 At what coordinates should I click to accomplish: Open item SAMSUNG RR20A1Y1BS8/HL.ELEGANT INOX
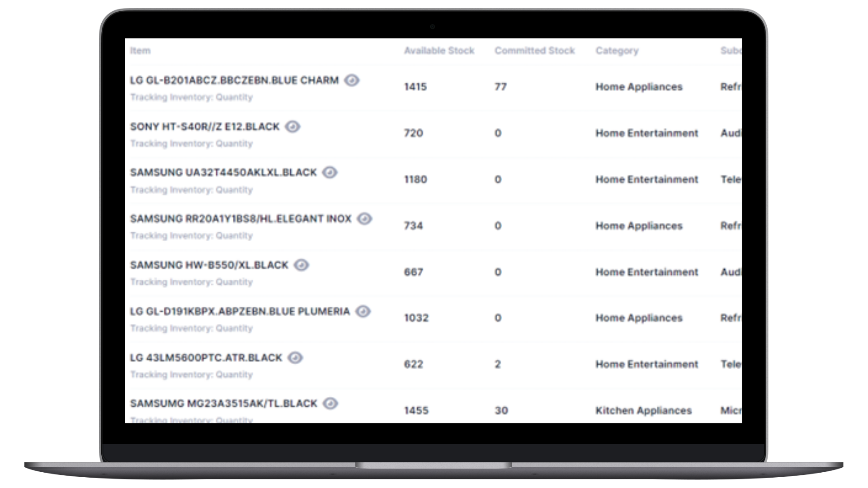click(241, 219)
